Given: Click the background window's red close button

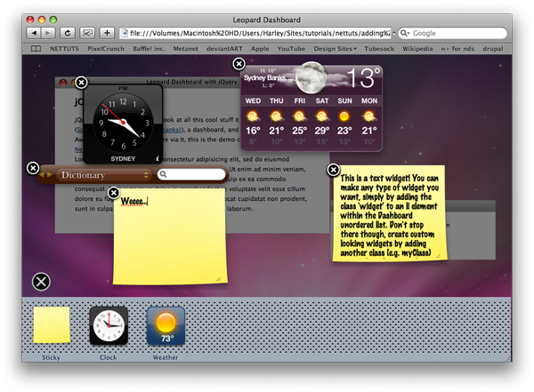Looking at the screenshot, I should (63, 83).
